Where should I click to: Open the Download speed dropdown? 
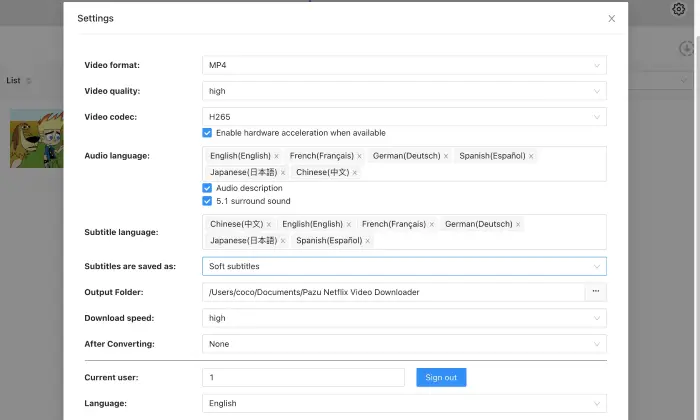click(x=404, y=318)
